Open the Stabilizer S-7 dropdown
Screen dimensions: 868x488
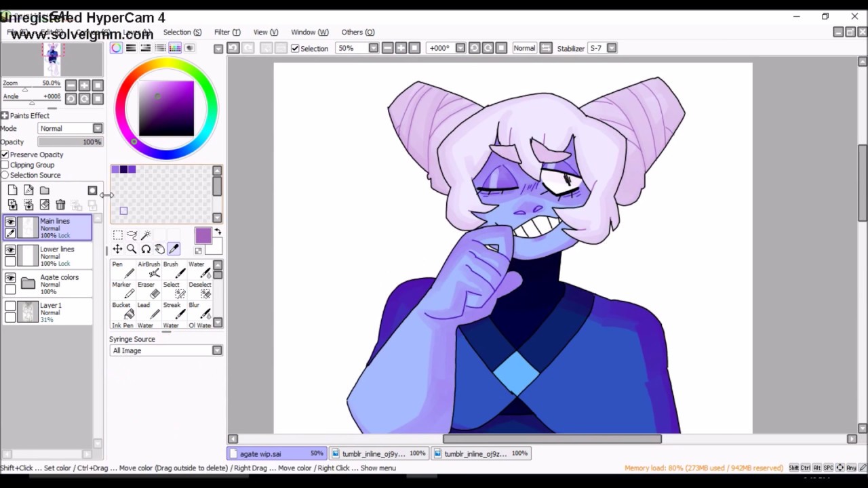click(612, 48)
